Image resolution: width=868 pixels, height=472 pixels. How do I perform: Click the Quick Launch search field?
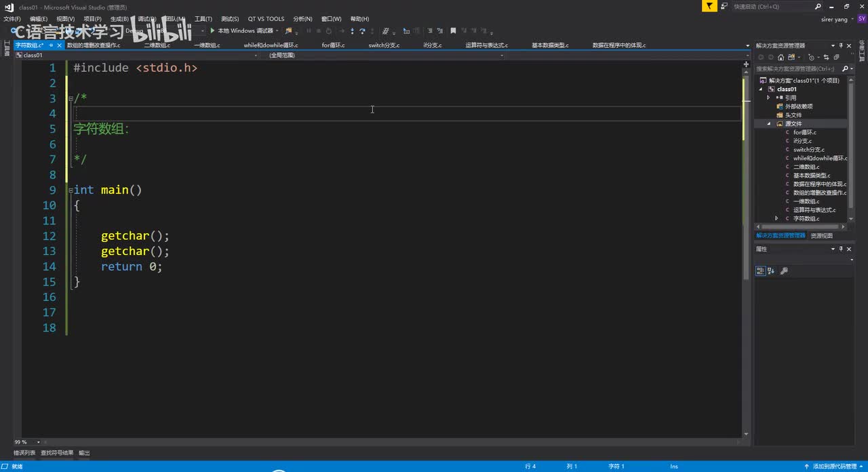point(776,6)
